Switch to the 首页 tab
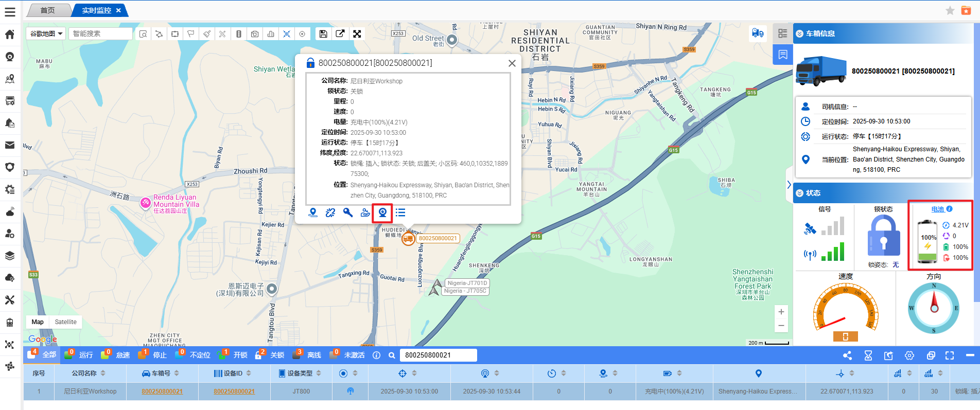This screenshot has width=980, height=410. click(x=48, y=10)
